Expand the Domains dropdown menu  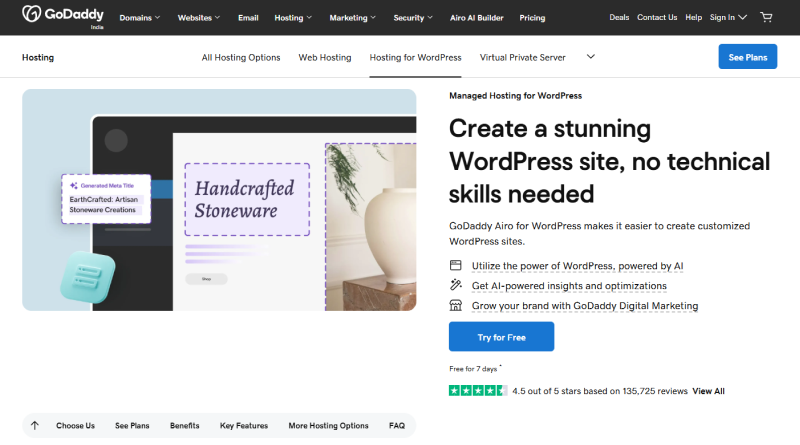140,18
